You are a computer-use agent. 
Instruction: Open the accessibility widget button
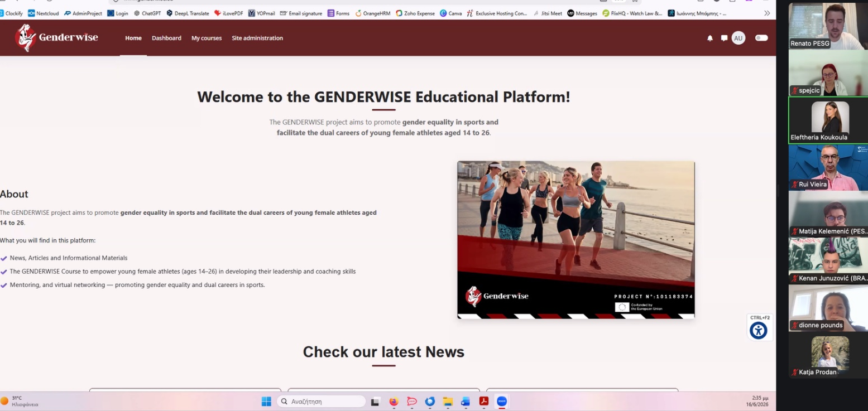click(759, 330)
